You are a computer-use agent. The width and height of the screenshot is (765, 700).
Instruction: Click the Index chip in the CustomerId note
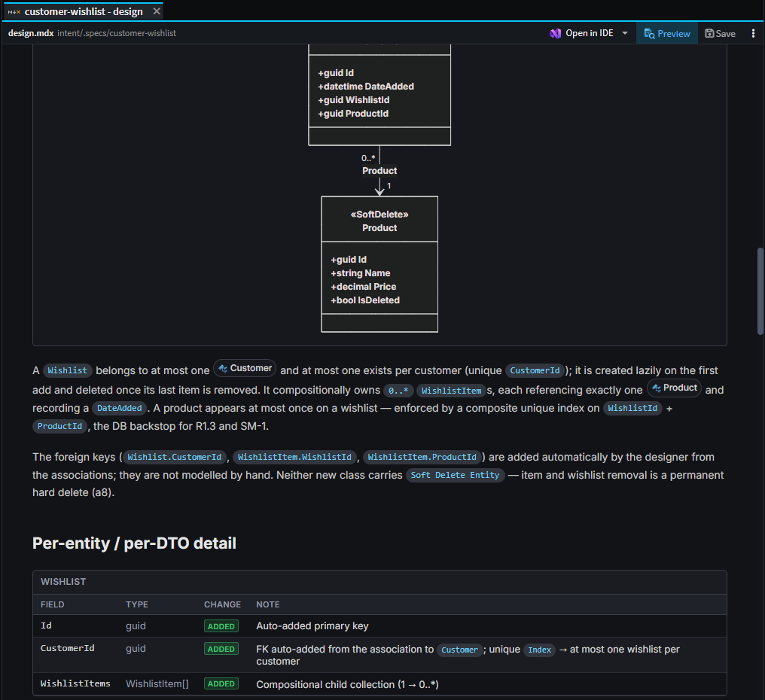tap(539, 650)
